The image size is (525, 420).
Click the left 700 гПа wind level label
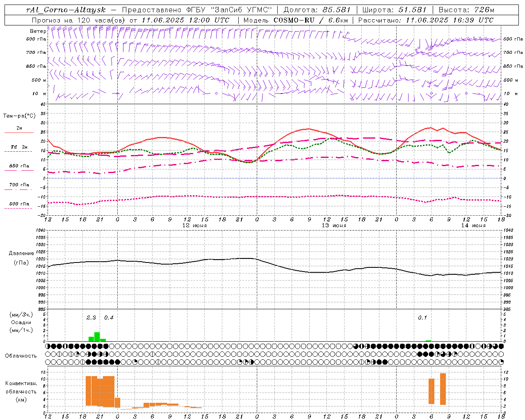(x=36, y=52)
